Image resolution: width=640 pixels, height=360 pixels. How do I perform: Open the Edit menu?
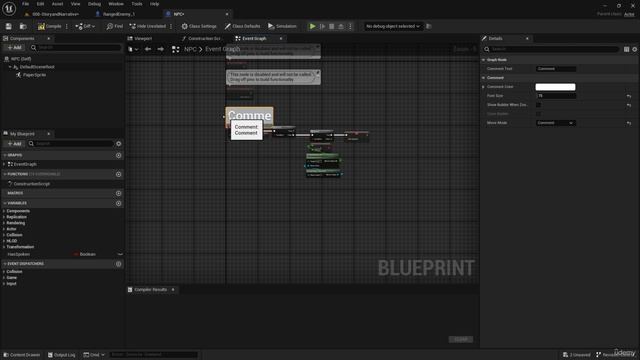[x=40, y=4]
